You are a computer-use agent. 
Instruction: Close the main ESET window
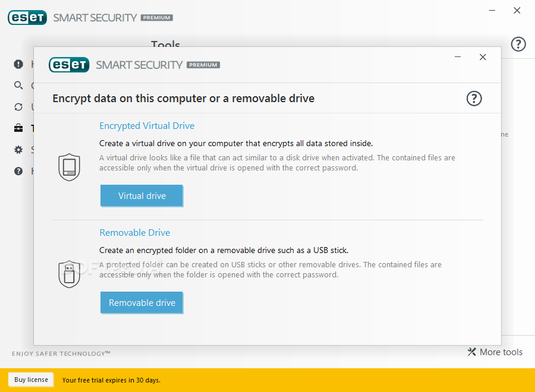(x=517, y=11)
